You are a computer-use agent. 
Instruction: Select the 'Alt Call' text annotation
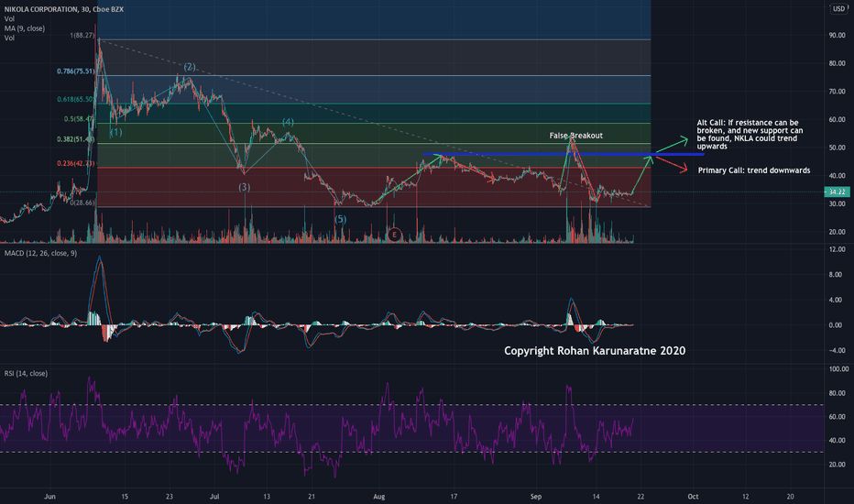750,135
